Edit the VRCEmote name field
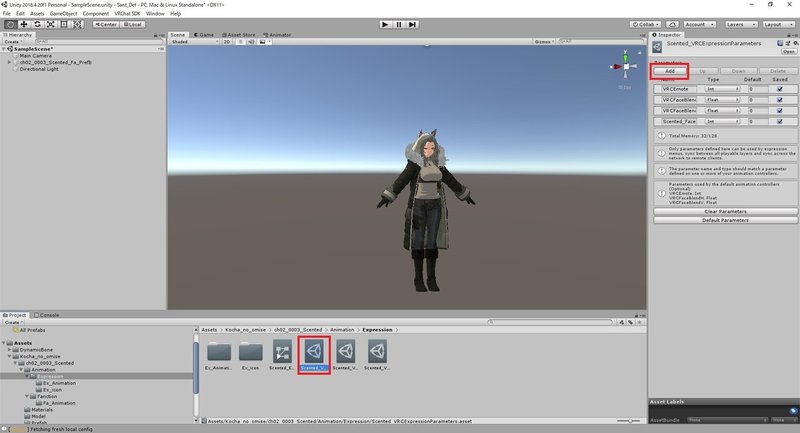The width and height of the screenshot is (800, 433). pos(679,89)
